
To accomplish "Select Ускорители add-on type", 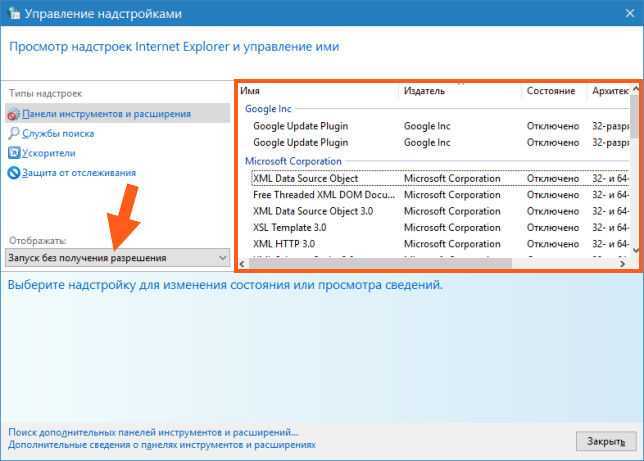I will coord(48,153).
